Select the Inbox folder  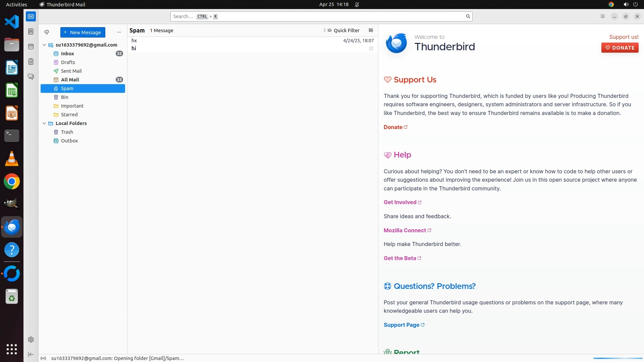(x=67, y=54)
